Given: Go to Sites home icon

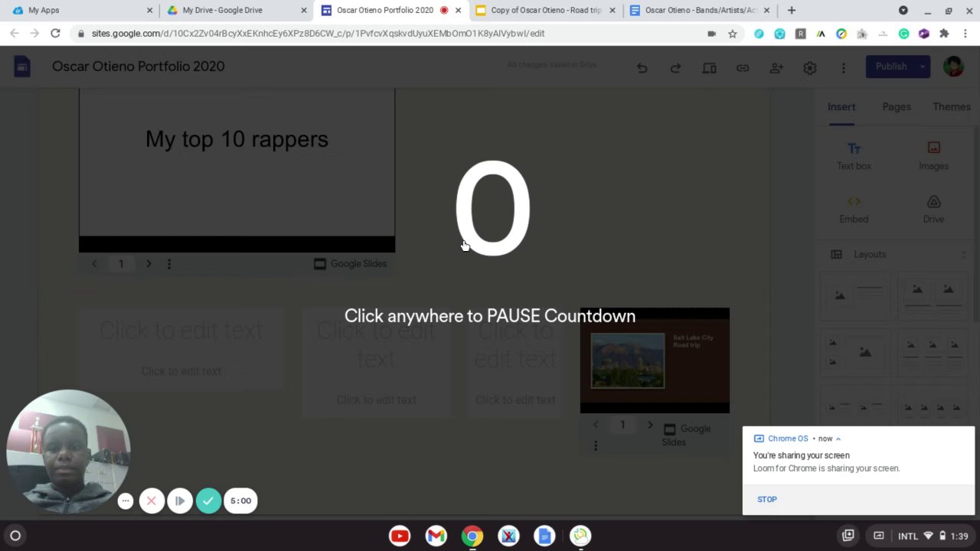Looking at the screenshot, I should click(x=21, y=67).
